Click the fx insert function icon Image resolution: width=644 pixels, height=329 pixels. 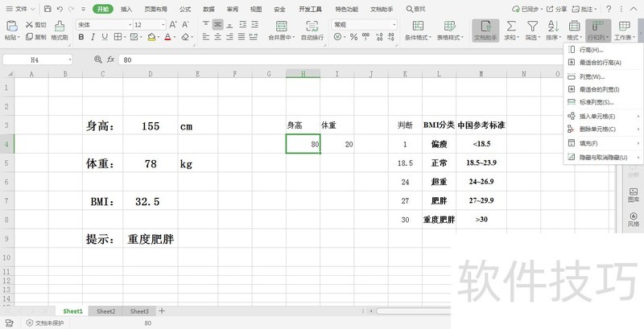point(110,60)
